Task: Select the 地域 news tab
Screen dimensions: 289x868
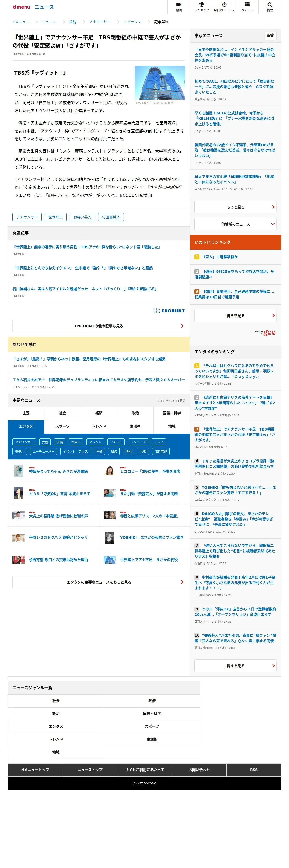Action: tap(172, 427)
